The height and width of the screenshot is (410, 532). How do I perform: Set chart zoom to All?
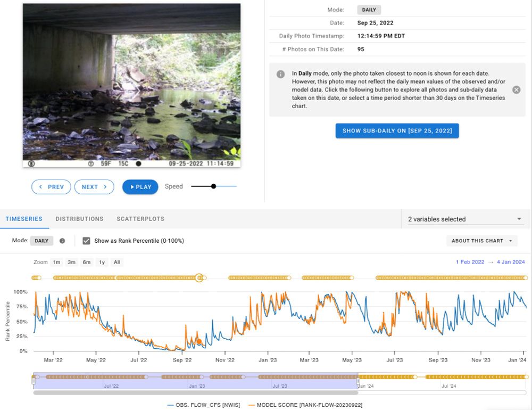pyautogui.click(x=117, y=262)
